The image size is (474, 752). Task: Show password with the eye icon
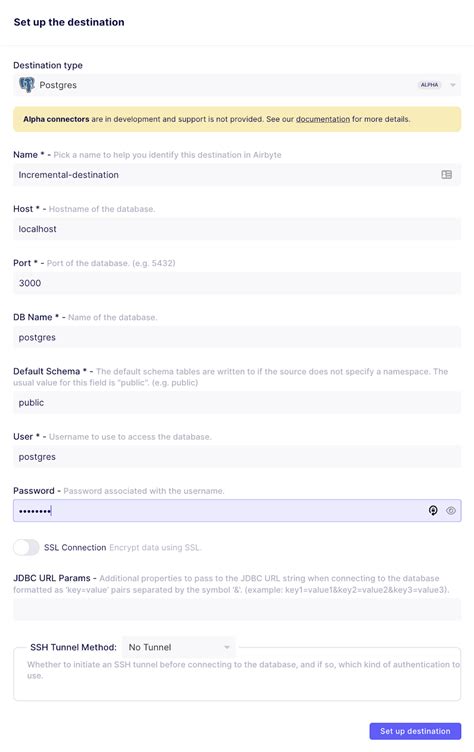tap(450, 511)
